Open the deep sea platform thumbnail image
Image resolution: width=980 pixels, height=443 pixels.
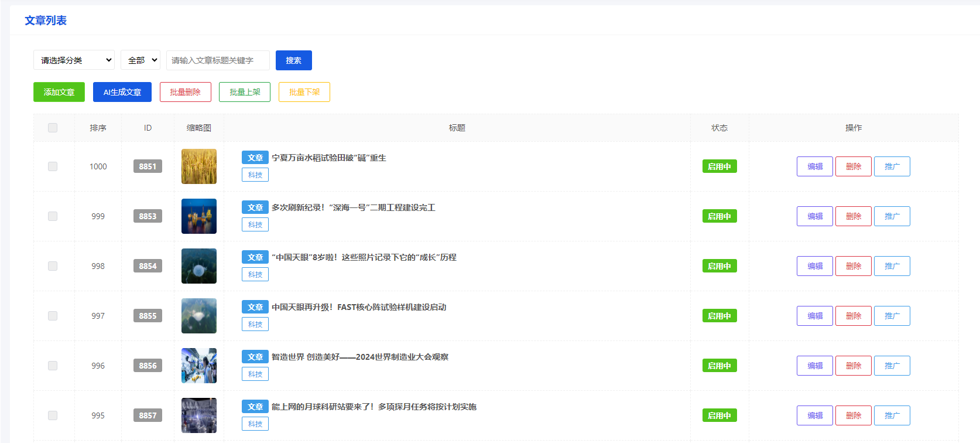[x=198, y=216]
